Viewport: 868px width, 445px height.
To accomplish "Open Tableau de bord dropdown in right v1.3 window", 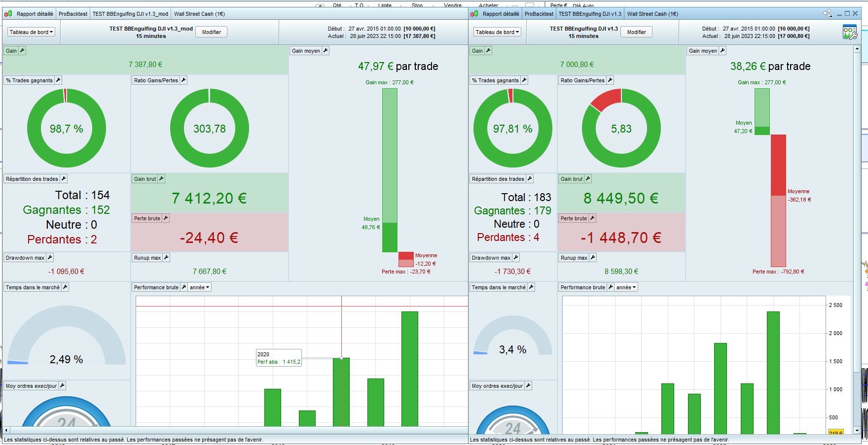I will point(497,32).
